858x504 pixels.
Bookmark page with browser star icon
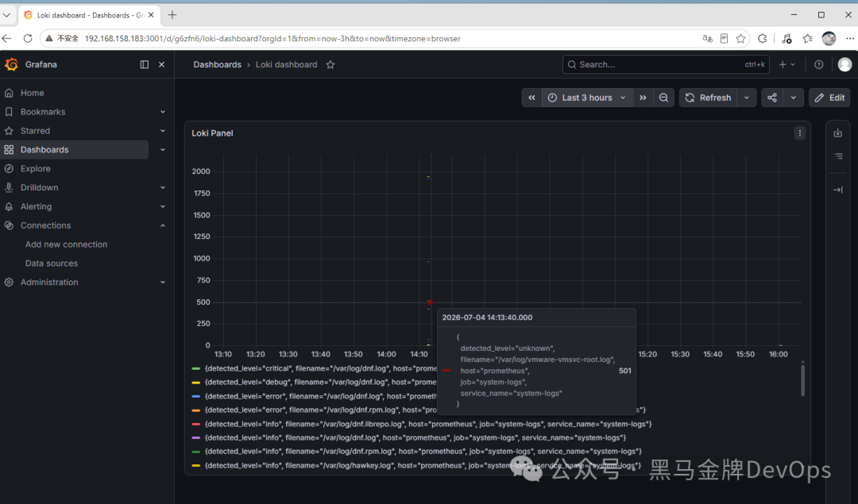tap(741, 38)
